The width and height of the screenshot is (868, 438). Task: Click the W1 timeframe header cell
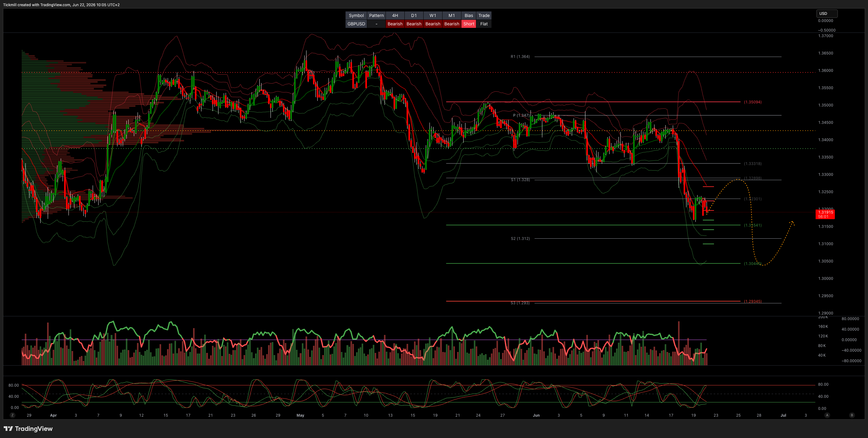point(433,15)
